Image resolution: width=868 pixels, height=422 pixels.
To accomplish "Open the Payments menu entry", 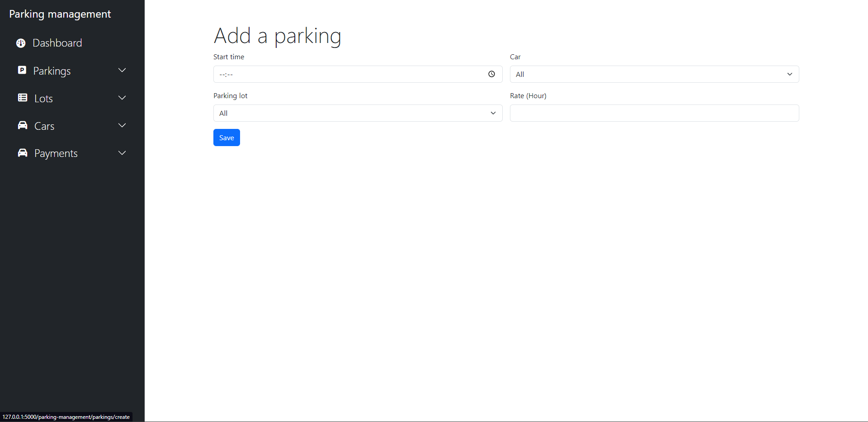I will 56,153.
